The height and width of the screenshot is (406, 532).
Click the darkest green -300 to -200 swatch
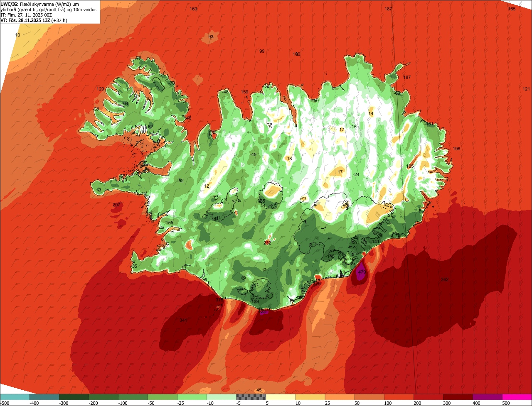[x=74, y=397]
